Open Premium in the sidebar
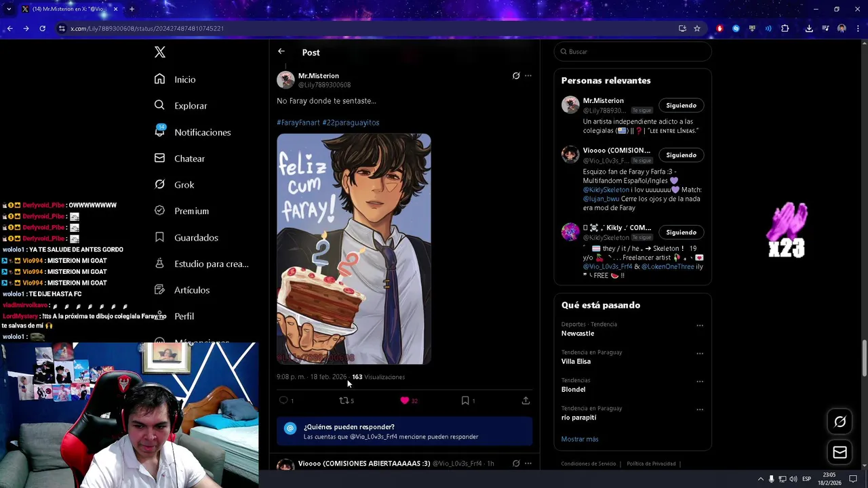 click(x=182, y=211)
